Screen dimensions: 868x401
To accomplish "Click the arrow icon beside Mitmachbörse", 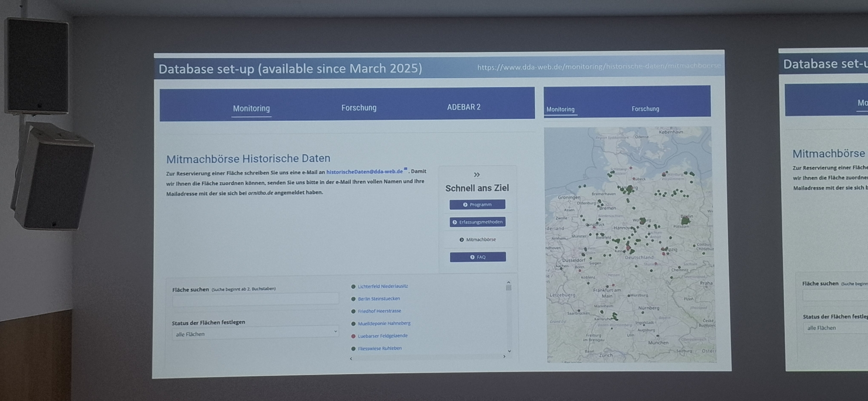I will click(461, 240).
